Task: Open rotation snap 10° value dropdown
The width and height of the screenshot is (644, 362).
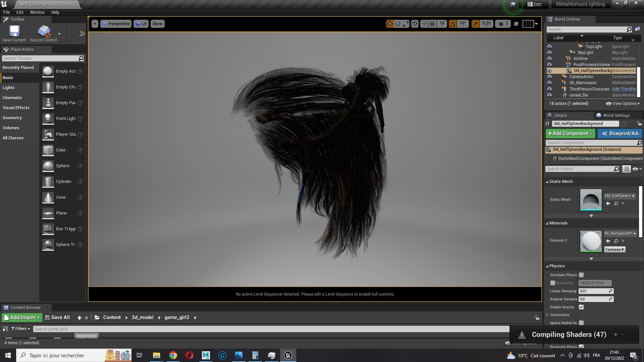Action: pos(463,24)
